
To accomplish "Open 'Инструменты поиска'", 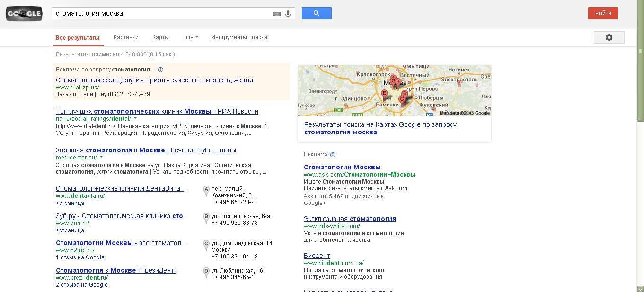I will [x=239, y=37].
